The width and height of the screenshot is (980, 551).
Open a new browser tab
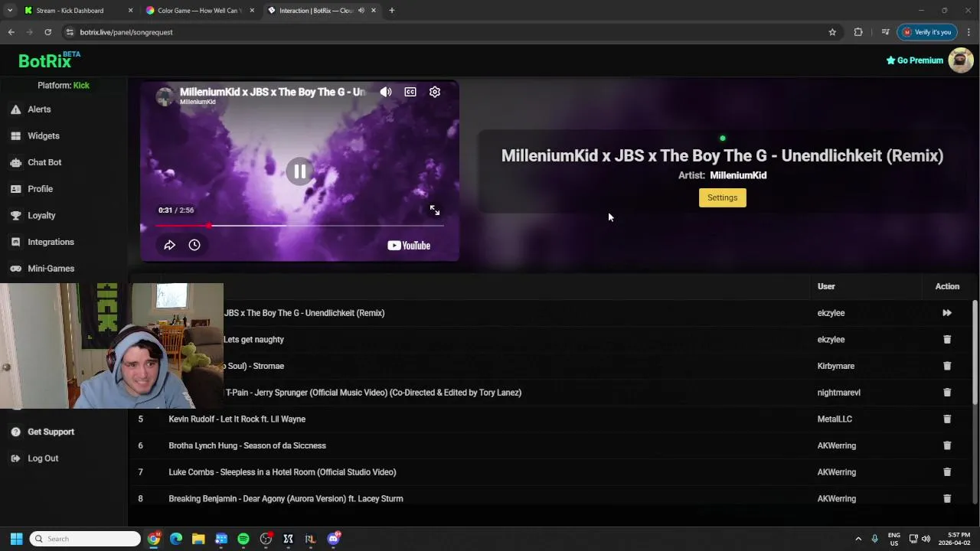[391, 11]
